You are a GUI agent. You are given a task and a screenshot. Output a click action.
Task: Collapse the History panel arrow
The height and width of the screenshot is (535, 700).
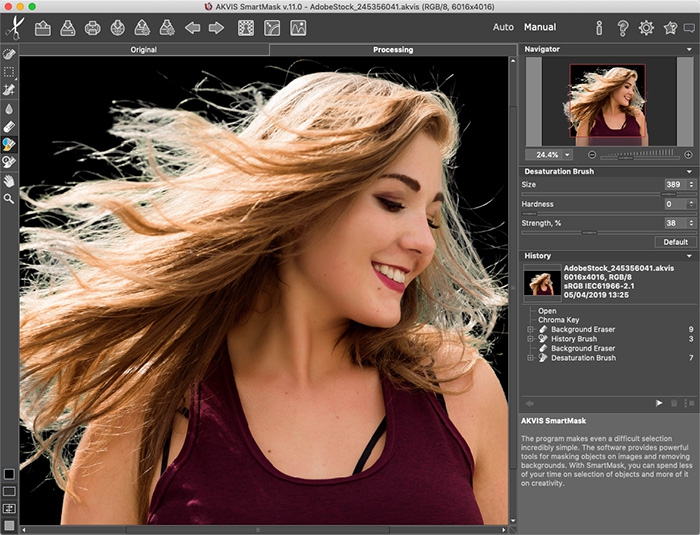coord(689,256)
